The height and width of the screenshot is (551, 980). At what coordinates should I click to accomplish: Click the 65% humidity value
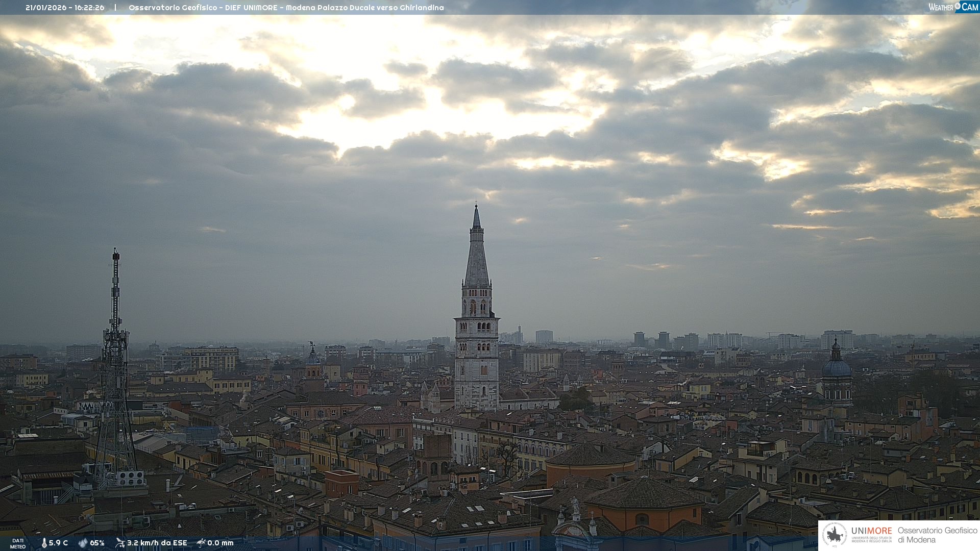pyautogui.click(x=97, y=543)
